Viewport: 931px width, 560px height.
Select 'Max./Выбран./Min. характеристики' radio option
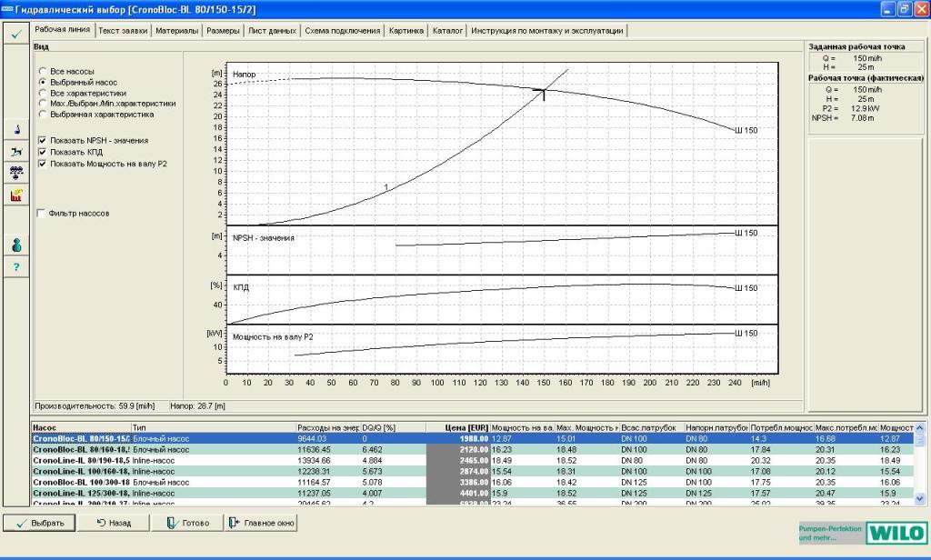(43, 104)
